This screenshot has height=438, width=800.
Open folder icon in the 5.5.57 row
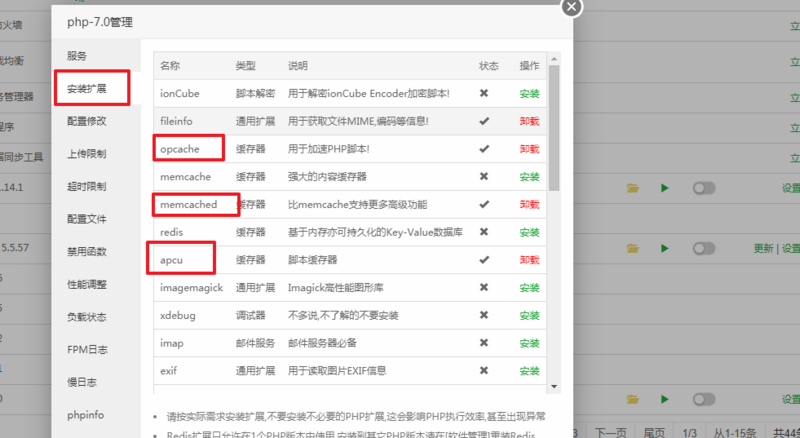[x=633, y=249]
